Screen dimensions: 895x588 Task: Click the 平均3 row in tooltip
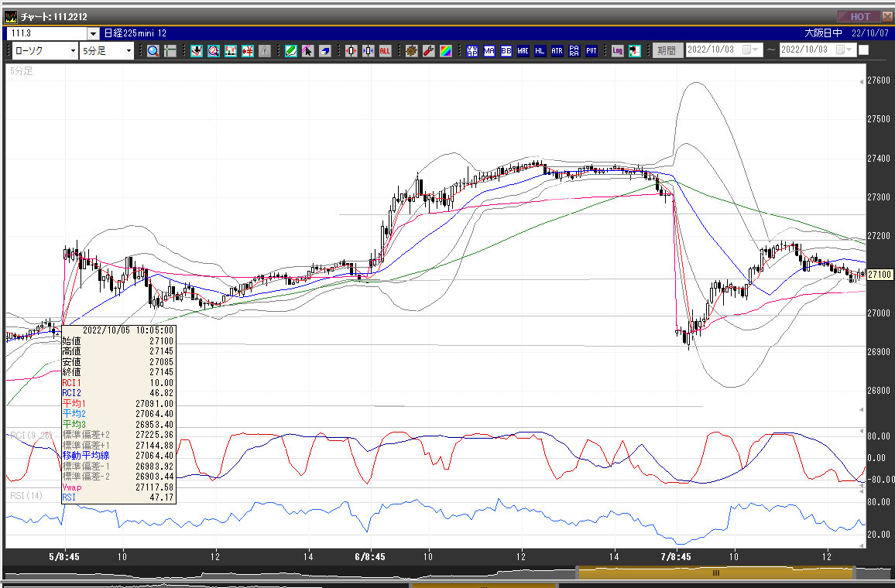[x=118, y=424]
